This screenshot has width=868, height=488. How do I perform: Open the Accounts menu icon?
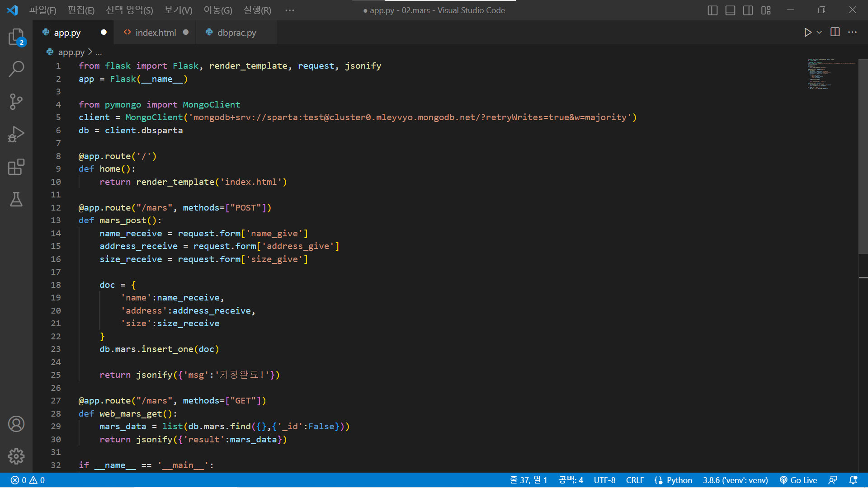pyautogui.click(x=16, y=424)
